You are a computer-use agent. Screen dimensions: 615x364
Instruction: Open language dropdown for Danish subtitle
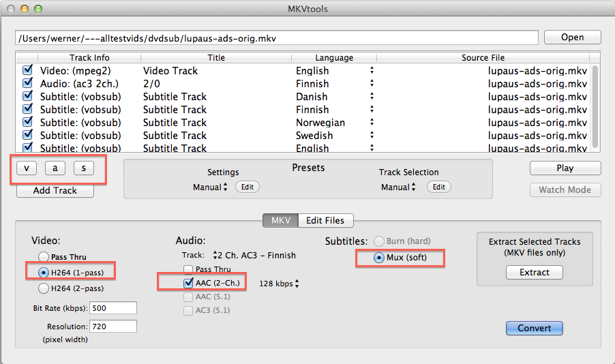point(372,97)
